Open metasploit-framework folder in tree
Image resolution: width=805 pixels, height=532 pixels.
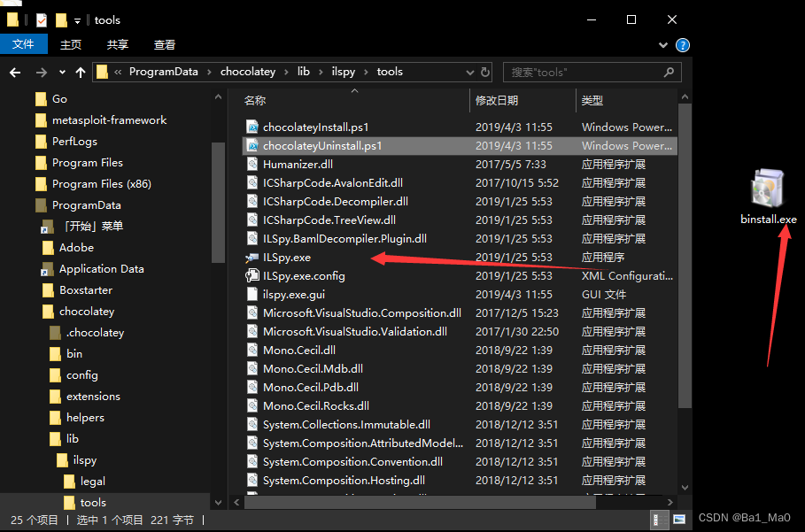[x=101, y=120]
